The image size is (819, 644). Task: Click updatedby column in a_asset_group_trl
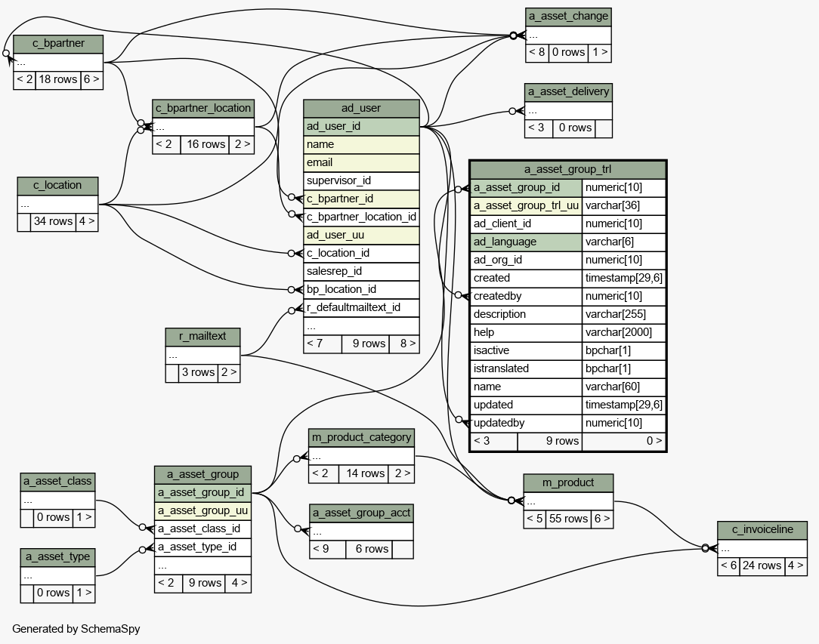point(526,424)
